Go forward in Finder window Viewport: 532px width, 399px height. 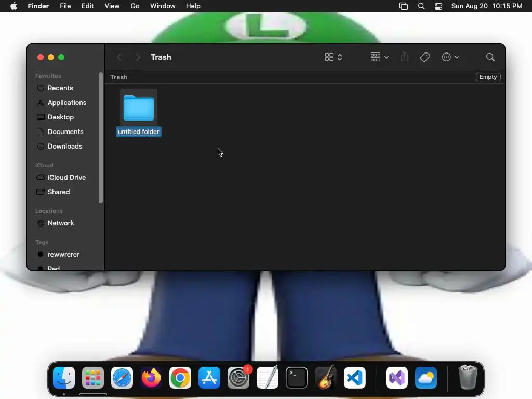138,57
